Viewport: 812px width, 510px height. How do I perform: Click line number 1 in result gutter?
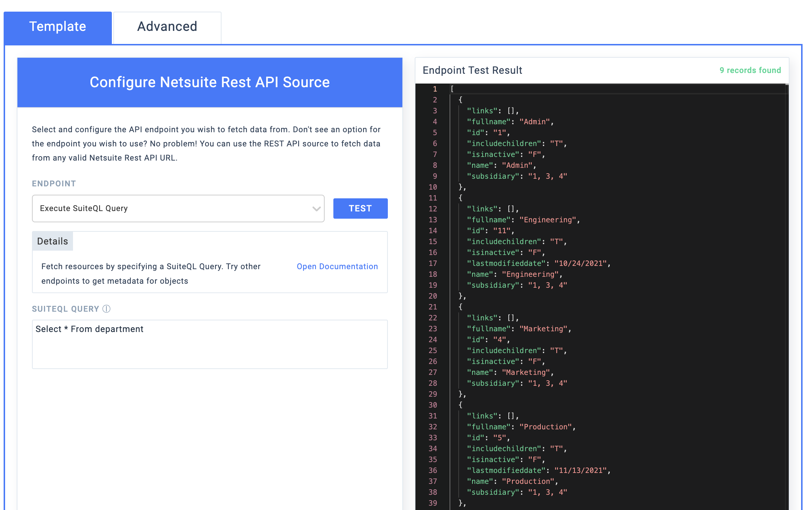(435, 89)
